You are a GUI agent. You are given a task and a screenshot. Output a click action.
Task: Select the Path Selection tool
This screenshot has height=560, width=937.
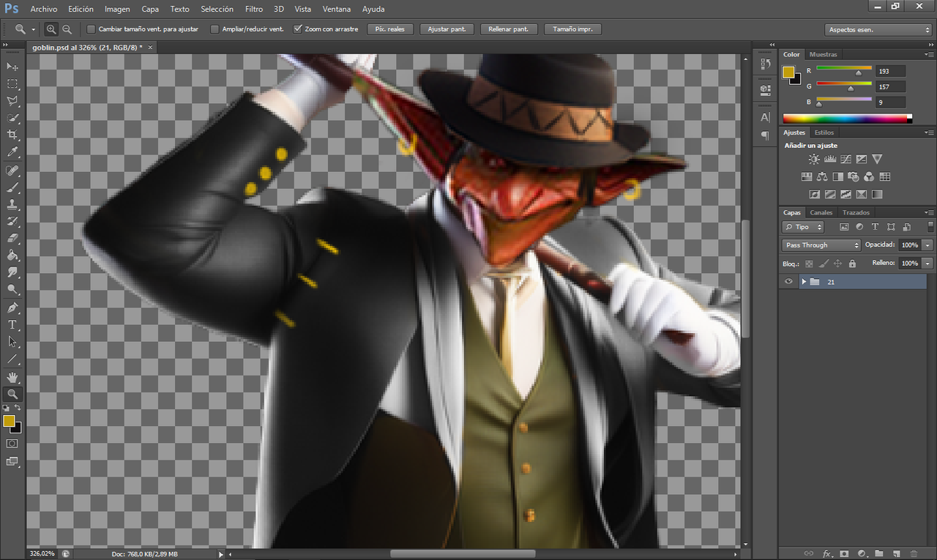[x=12, y=342]
